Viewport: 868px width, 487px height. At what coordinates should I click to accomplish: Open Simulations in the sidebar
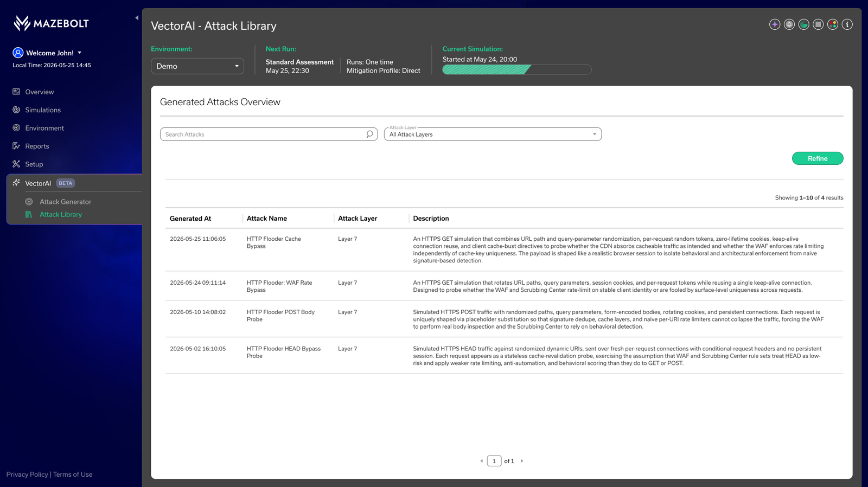[43, 110]
